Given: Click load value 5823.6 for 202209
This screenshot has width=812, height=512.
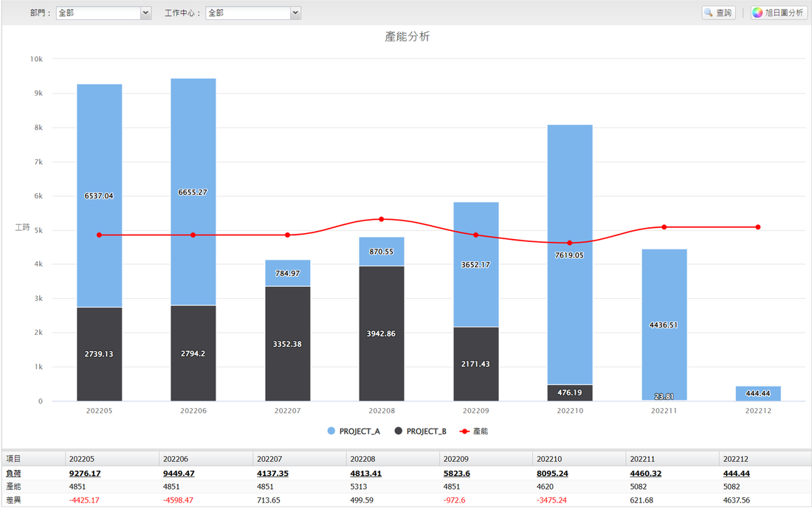Looking at the screenshot, I should [x=456, y=474].
